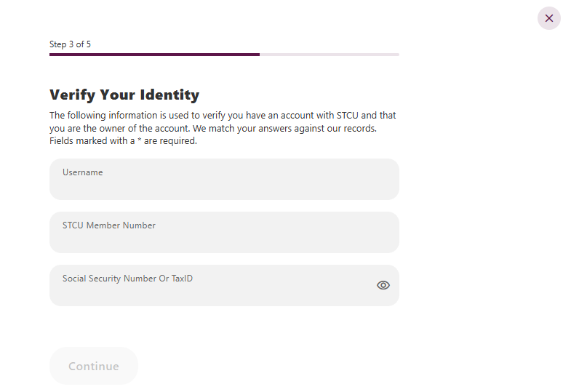Click the unfilled portion of progress bar
The image size is (571, 392).
point(330,55)
